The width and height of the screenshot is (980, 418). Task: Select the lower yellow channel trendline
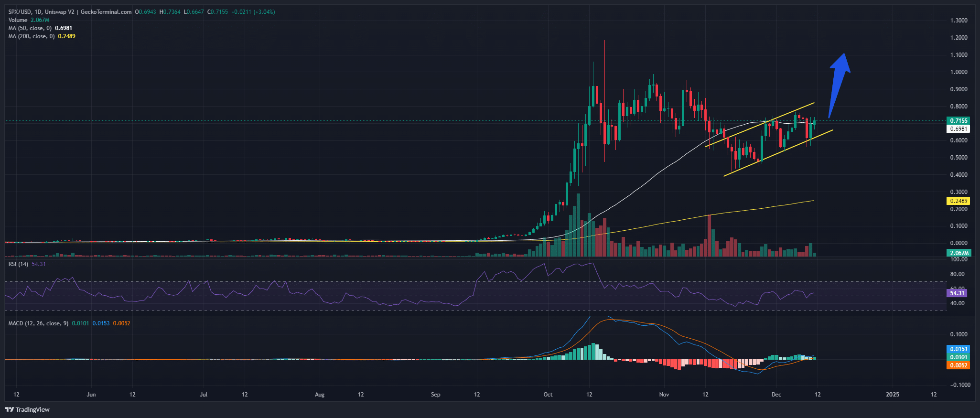(778, 153)
